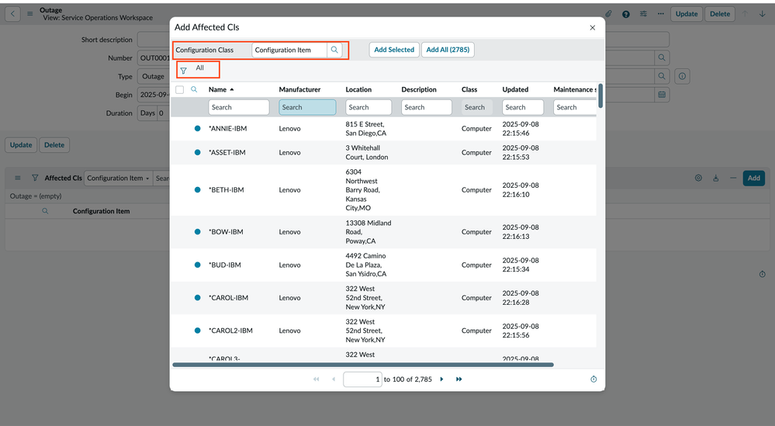This screenshot has width=775, height=426.
Task: Go to next page of results
Action: [x=441, y=379]
